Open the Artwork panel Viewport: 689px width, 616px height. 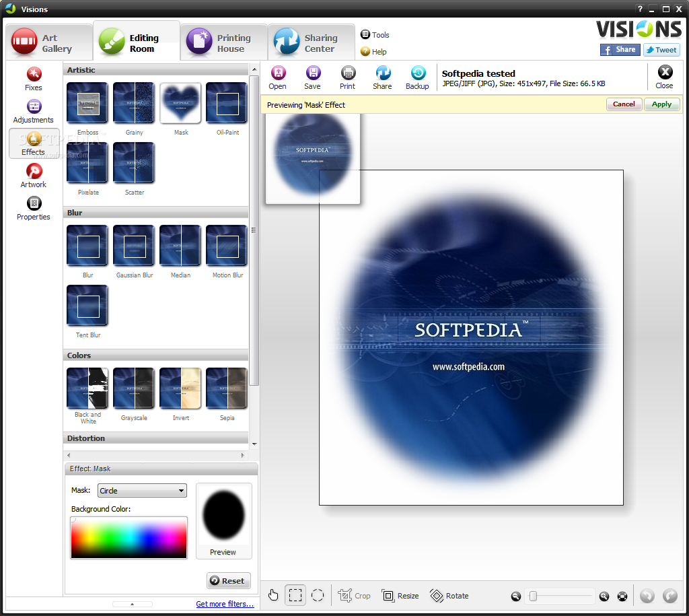coord(34,176)
